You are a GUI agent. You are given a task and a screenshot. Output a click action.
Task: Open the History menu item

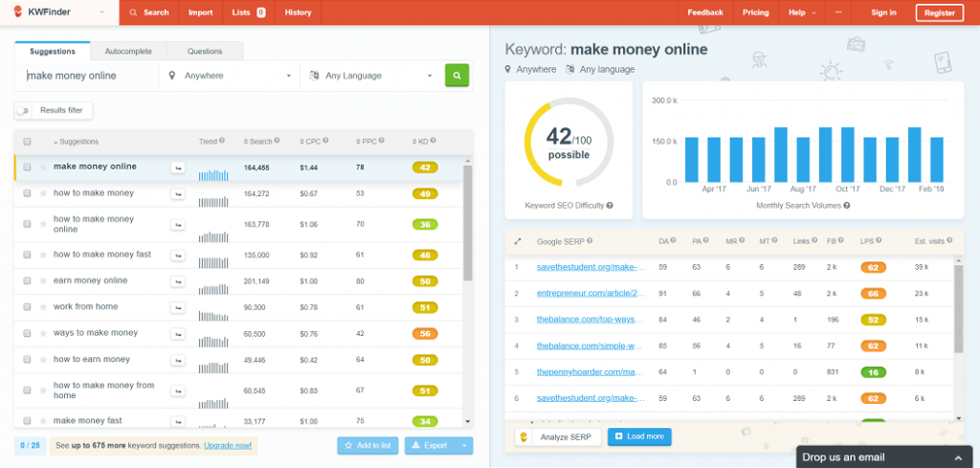[299, 12]
